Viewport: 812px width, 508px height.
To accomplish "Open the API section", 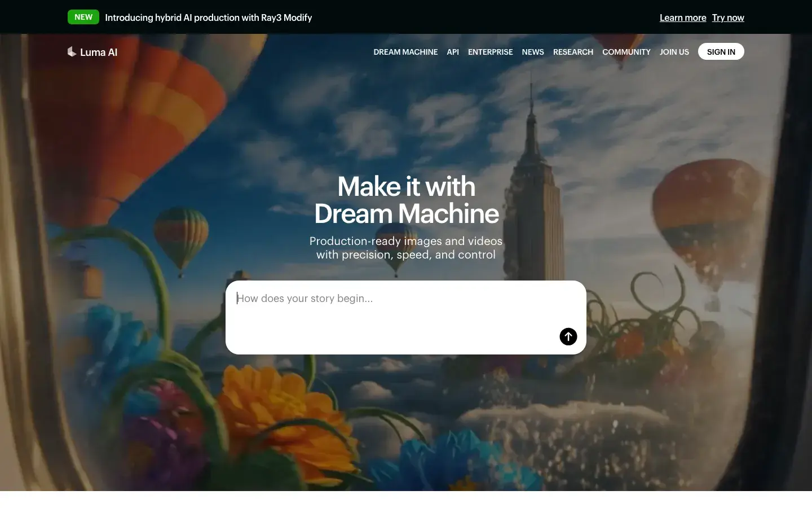I will [453, 52].
